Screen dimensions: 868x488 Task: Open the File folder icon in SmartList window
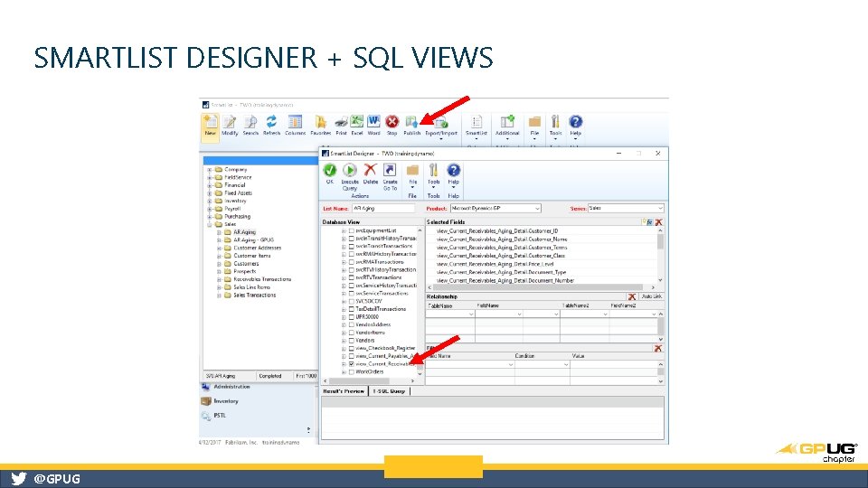[534, 122]
